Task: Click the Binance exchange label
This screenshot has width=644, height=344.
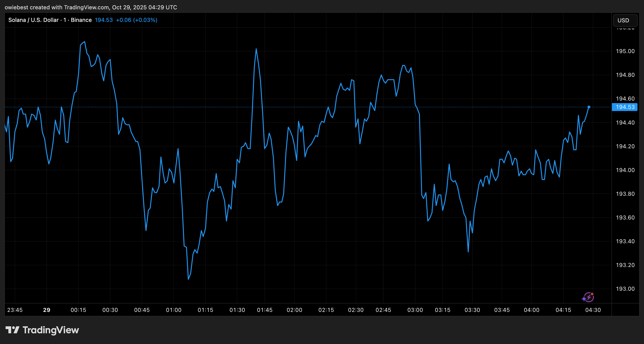Action: [x=81, y=20]
